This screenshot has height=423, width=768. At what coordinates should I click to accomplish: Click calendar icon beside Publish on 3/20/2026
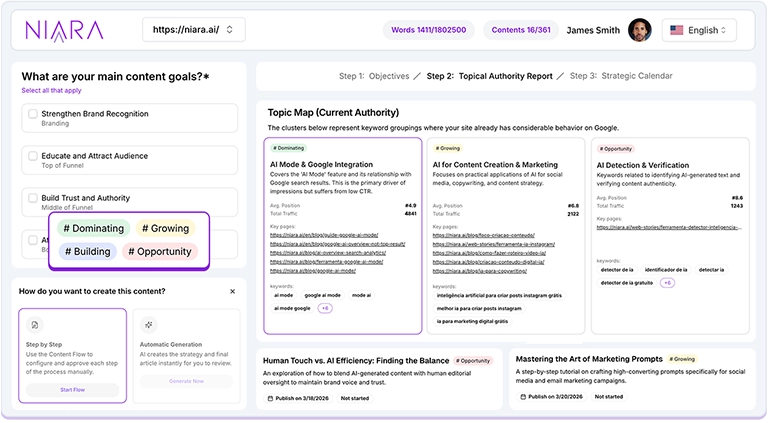[521, 398]
